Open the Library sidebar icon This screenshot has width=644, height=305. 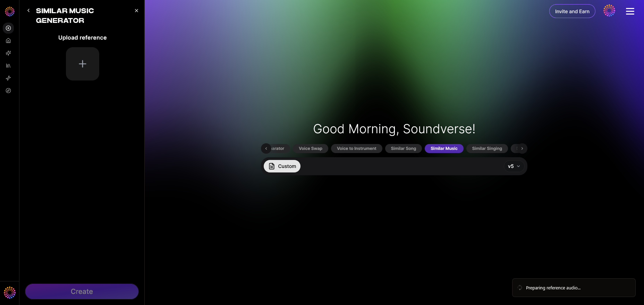tap(8, 66)
